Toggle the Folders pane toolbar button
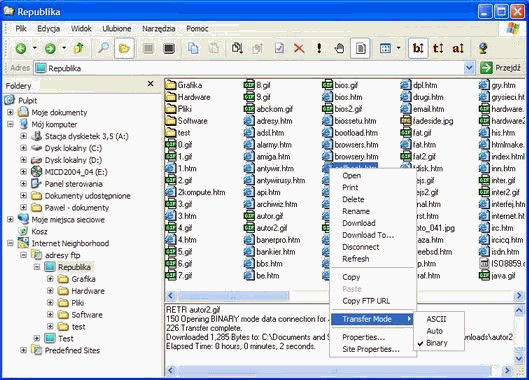This screenshot has height=380, width=529. tap(124, 49)
